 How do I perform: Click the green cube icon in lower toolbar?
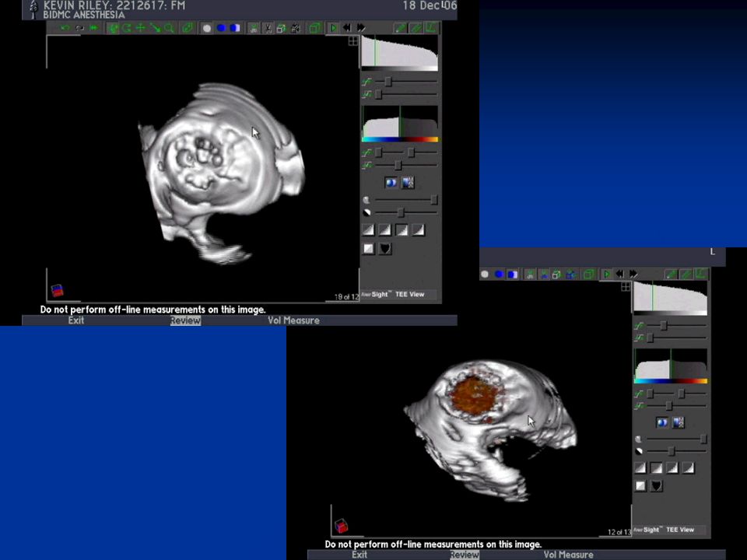click(x=588, y=275)
